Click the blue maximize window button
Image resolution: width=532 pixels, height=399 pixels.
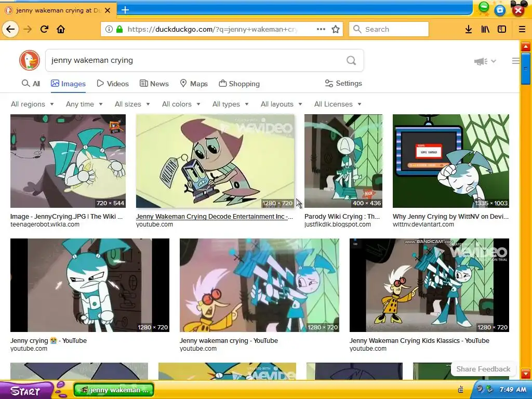[x=500, y=10]
